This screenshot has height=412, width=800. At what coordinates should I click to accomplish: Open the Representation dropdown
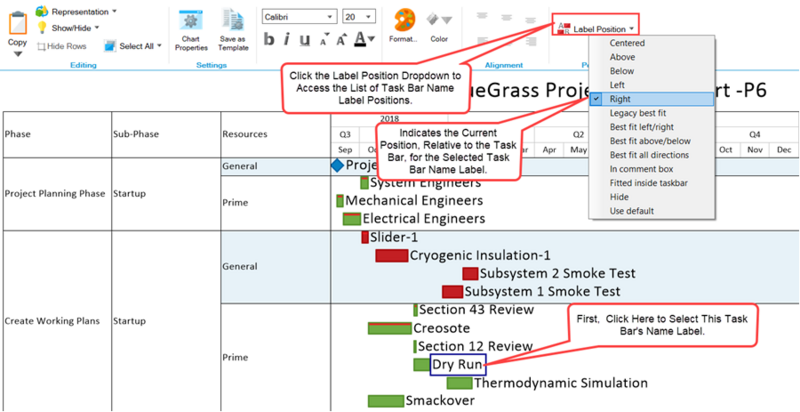tap(76, 11)
